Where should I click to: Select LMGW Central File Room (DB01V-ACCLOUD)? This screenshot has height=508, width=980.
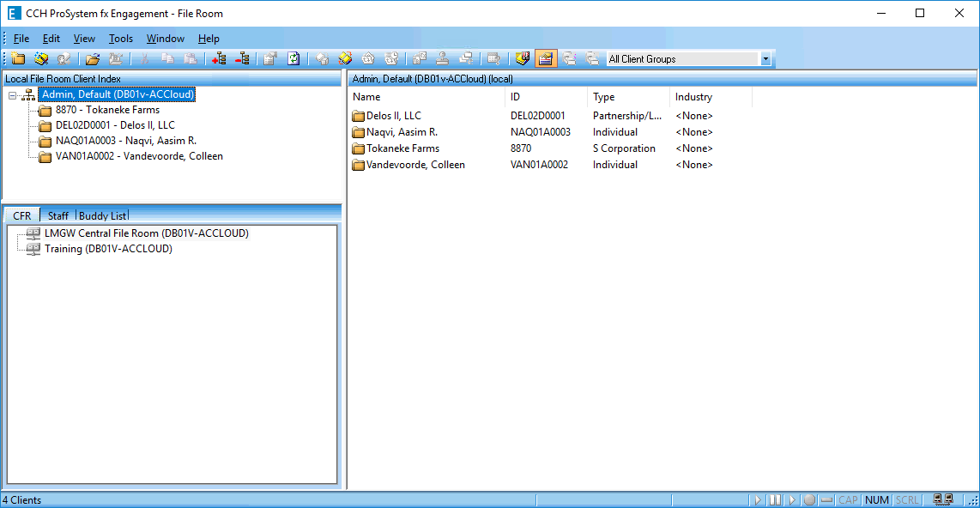tap(146, 233)
